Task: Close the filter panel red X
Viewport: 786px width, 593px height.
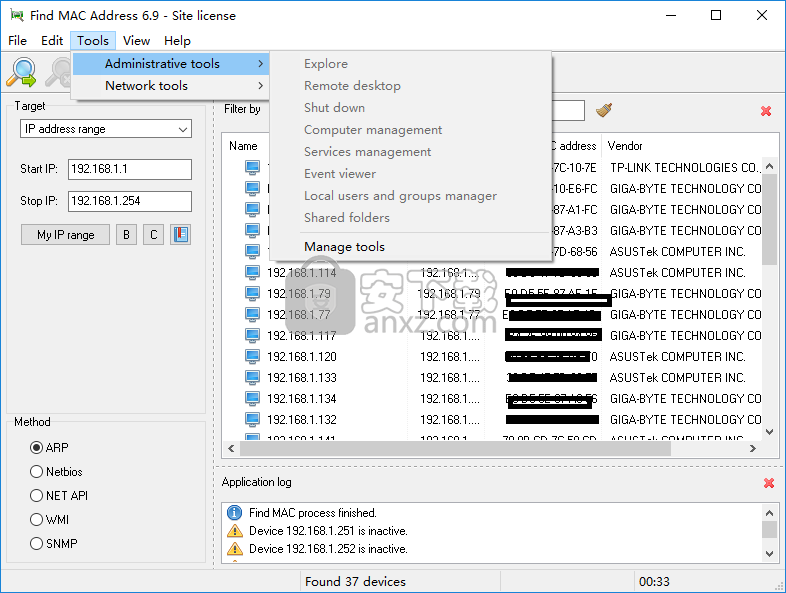Action: (765, 111)
